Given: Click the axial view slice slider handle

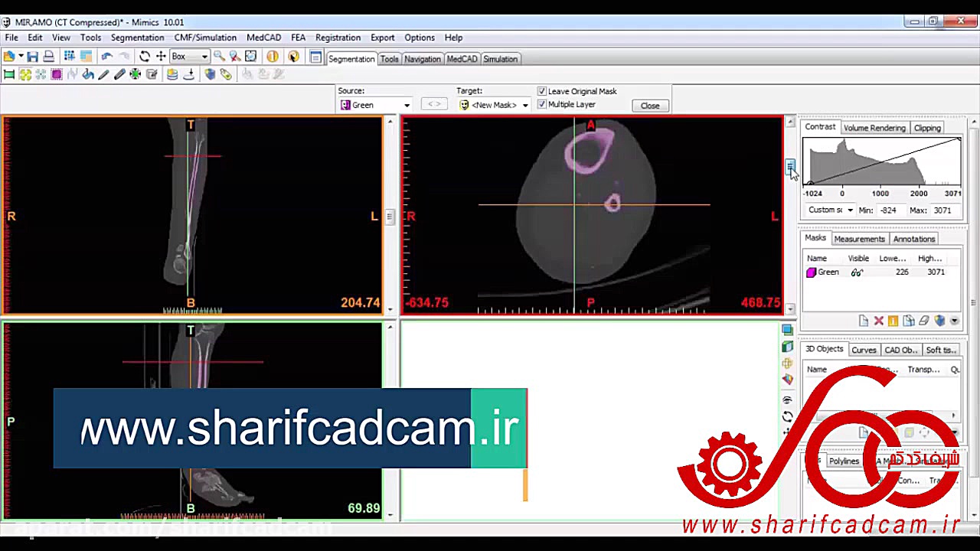Looking at the screenshot, I should pos(790,166).
